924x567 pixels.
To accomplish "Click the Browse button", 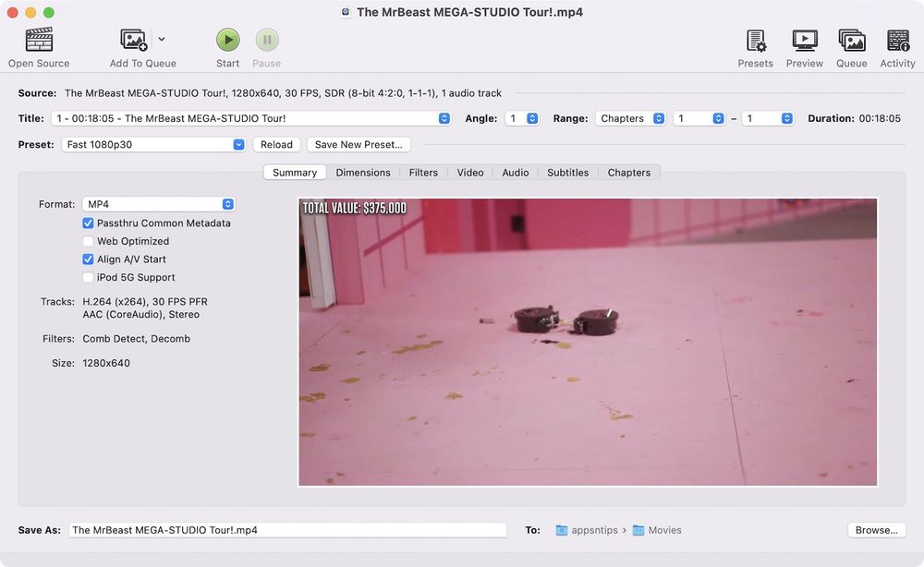I will tap(876, 530).
